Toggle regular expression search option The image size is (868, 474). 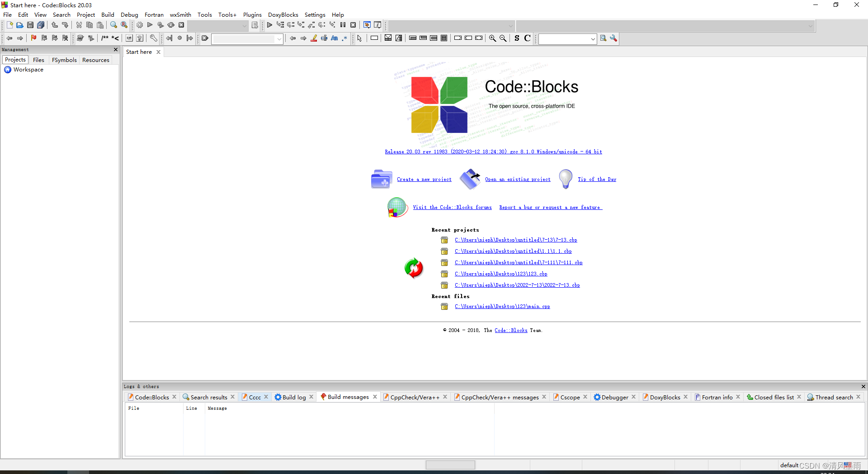click(x=345, y=38)
